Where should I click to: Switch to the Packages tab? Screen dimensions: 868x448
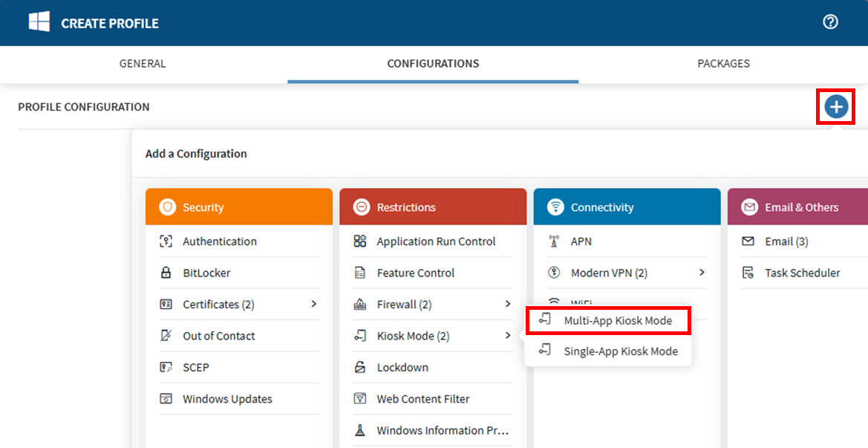coord(723,64)
